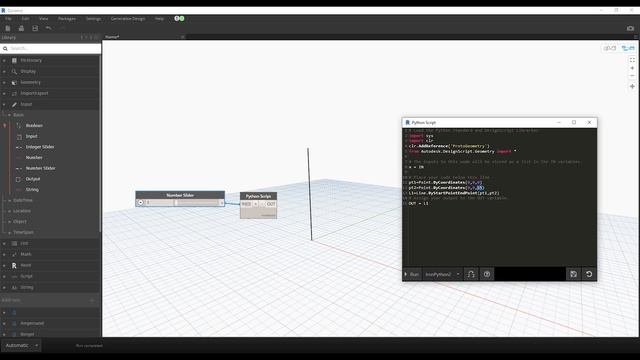Collapse the Input library category
640x360 pixels.
[x=4, y=104]
